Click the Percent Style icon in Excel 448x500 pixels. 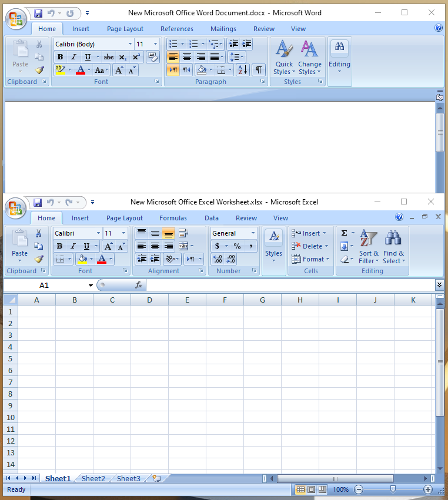(x=237, y=246)
